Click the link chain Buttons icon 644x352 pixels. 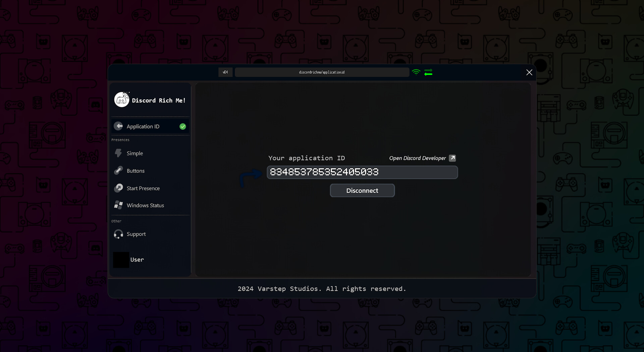tap(118, 171)
